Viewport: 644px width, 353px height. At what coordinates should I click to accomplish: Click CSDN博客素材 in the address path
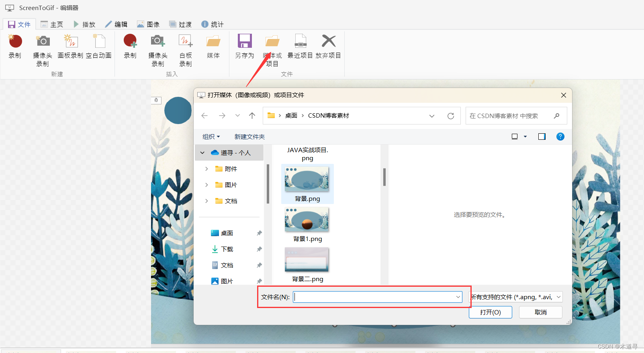[329, 116]
